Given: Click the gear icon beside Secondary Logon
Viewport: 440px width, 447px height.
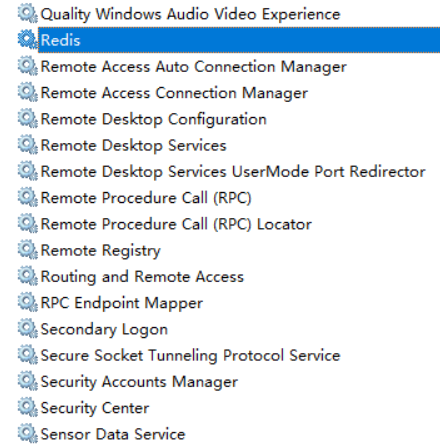Looking at the screenshot, I should tap(28, 329).
